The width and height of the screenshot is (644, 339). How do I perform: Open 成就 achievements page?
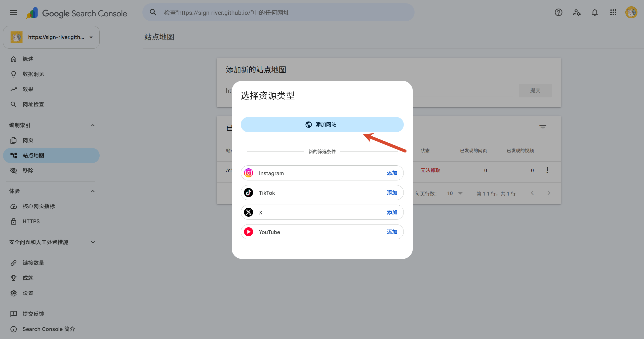pos(51,278)
